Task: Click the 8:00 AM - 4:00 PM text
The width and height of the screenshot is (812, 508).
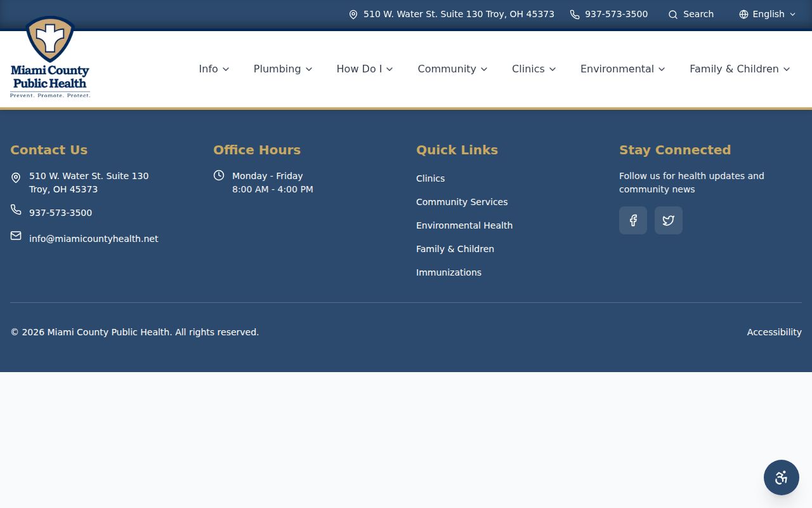Action: click(x=273, y=189)
